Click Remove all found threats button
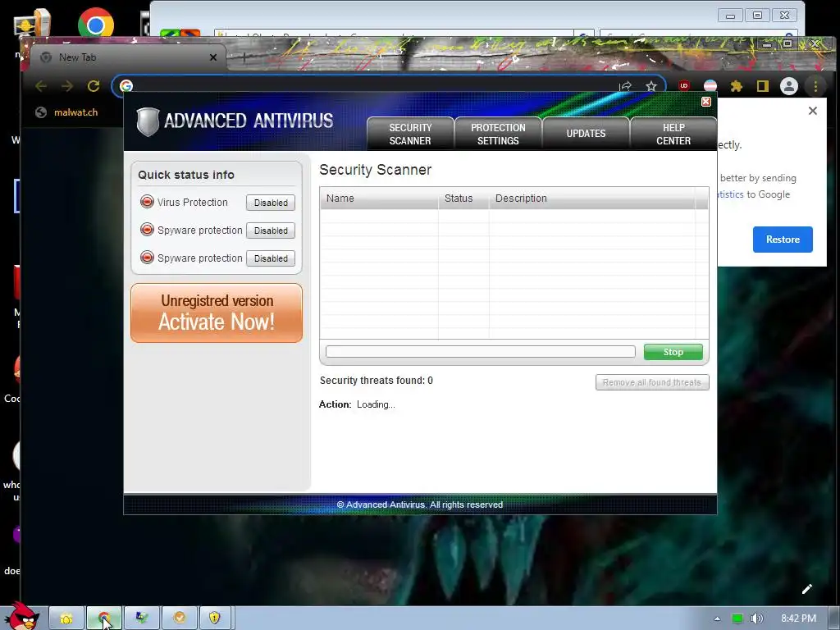The width and height of the screenshot is (840, 630). 652,382
